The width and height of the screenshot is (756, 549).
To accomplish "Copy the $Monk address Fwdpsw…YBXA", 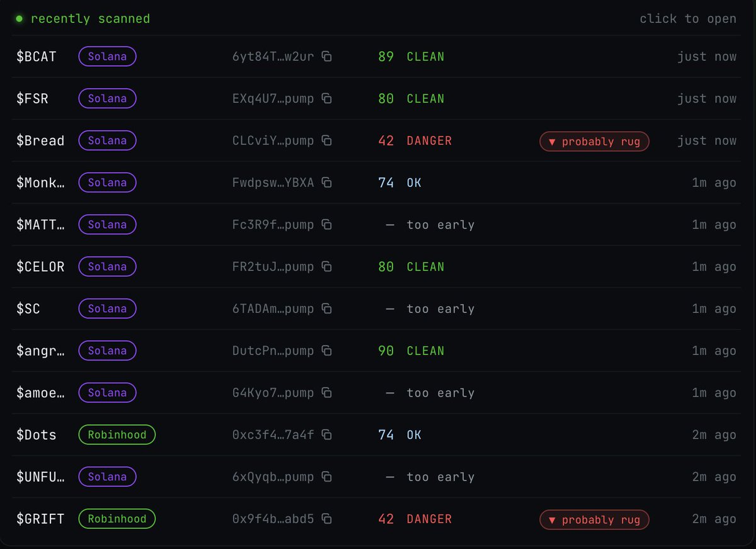I will coord(326,183).
